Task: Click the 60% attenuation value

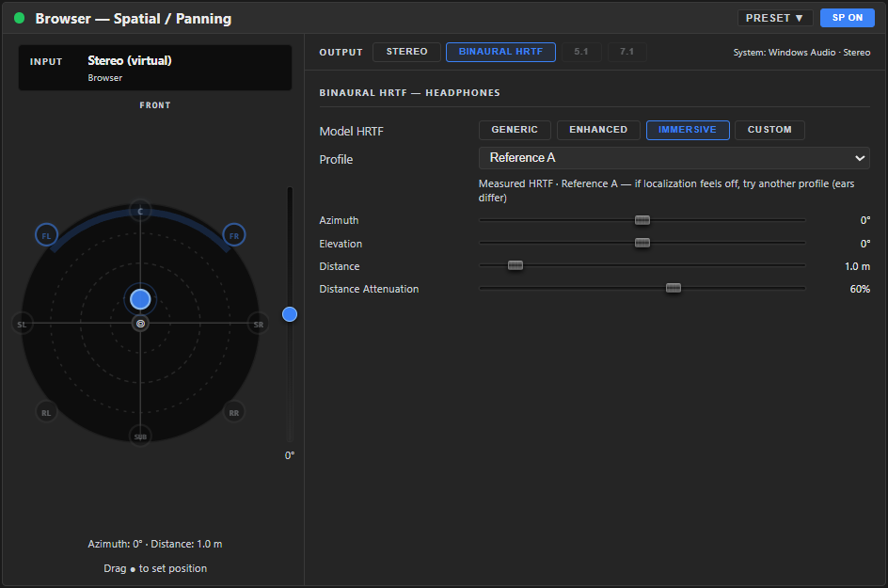Action: 860,289
